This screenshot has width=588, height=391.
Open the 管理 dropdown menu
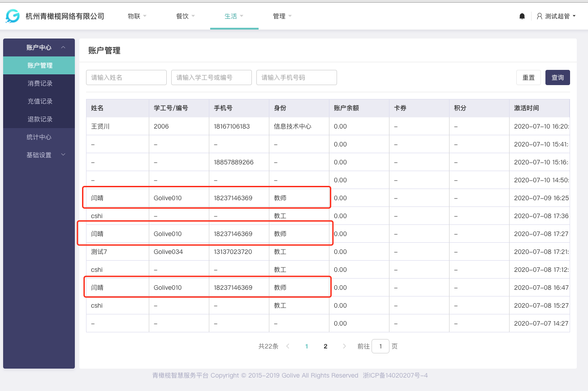click(282, 16)
